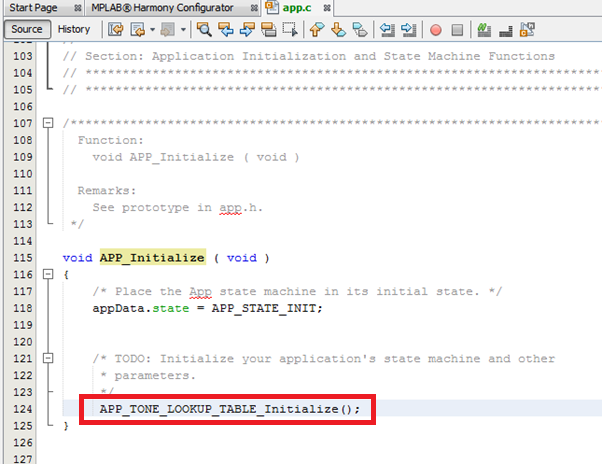The height and width of the screenshot is (464, 602).
Task: Shift the current line left
Action: pos(389,29)
